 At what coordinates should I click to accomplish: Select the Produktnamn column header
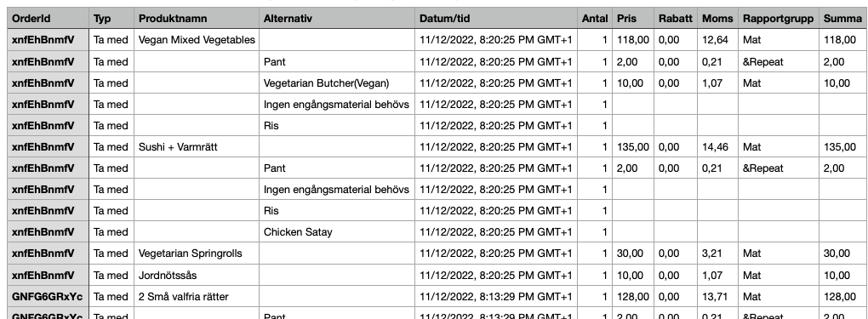point(197,18)
